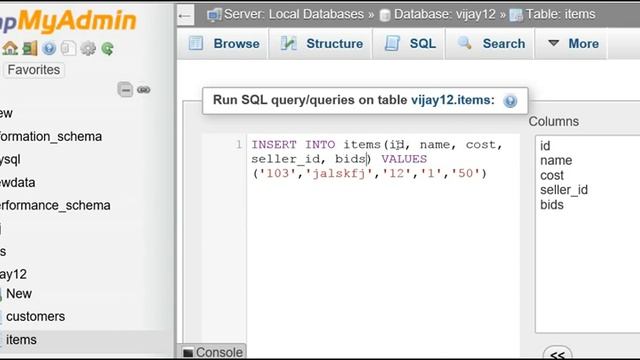The image size is (640, 360).
Task: Click the phpMyAdmin logo
Action: (67, 20)
